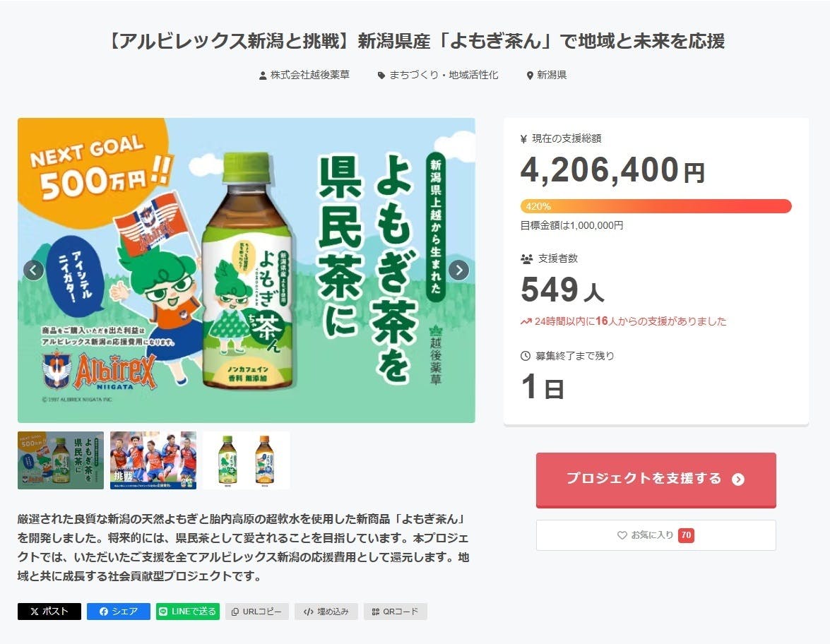Share project via X post button
The width and height of the screenshot is (830, 644).
[x=49, y=612]
